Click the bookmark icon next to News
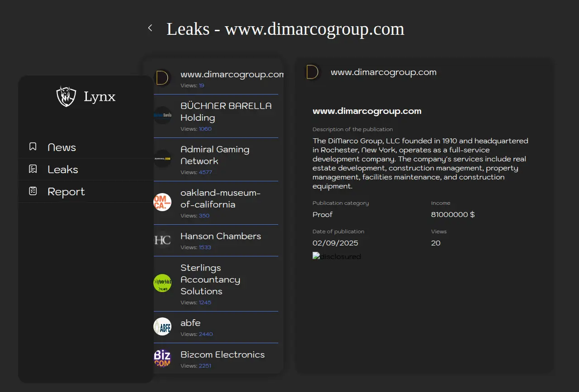This screenshot has height=392, width=579. click(x=33, y=147)
